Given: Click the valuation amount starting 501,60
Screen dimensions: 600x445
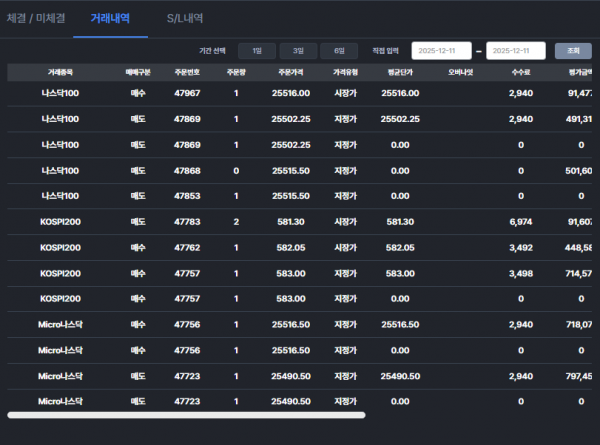Looking at the screenshot, I should 579,171.
